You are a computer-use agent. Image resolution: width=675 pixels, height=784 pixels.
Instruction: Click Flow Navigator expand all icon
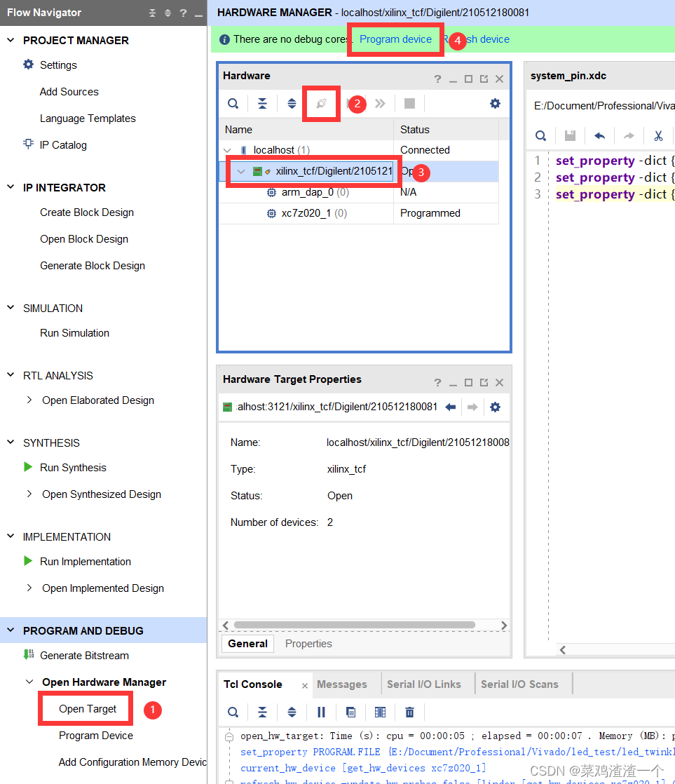coord(168,13)
